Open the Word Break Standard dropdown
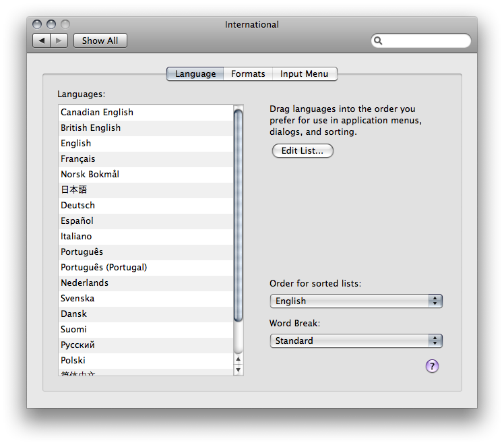Viewport: 504px width, 445px height. point(356,340)
